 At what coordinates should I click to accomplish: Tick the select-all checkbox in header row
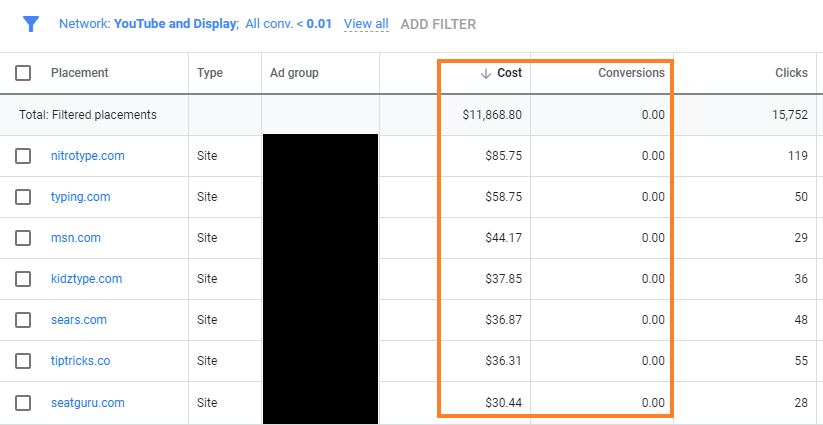24,73
